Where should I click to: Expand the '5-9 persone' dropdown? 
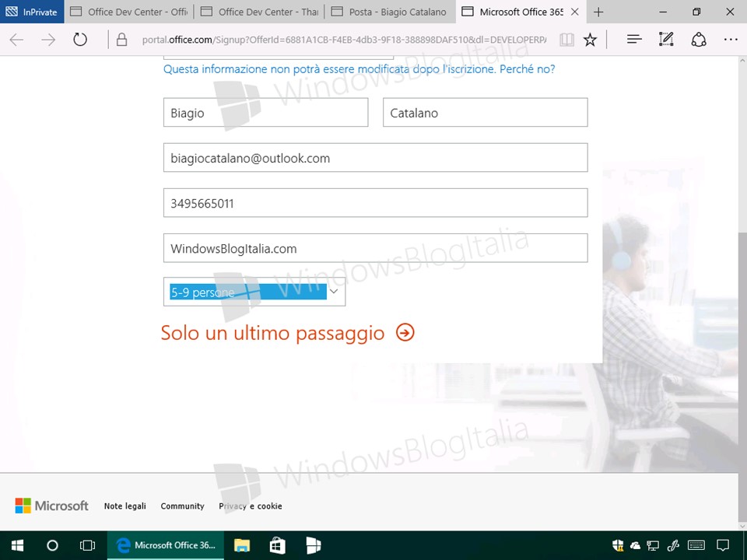(x=254, y=292)
